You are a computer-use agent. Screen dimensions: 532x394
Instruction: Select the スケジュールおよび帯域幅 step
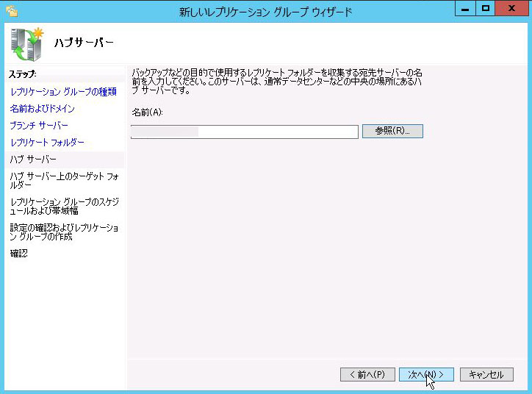pos(63,205)
